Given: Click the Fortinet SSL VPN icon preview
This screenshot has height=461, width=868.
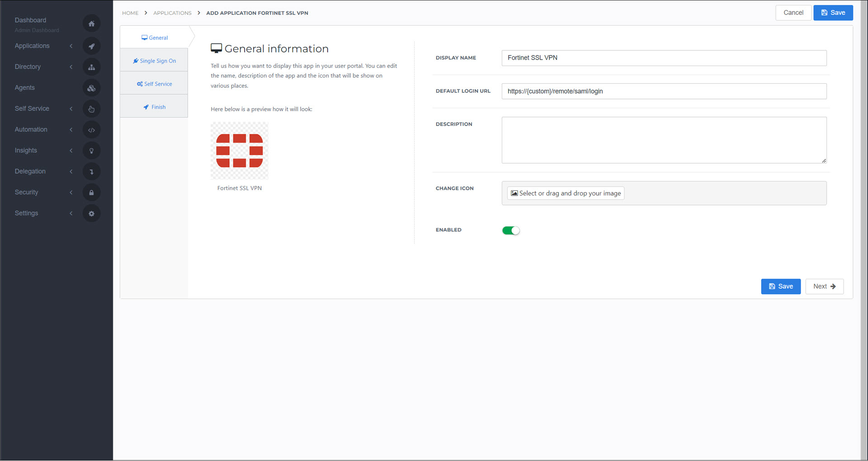Looking at the screenshot, I should [240, 151].
